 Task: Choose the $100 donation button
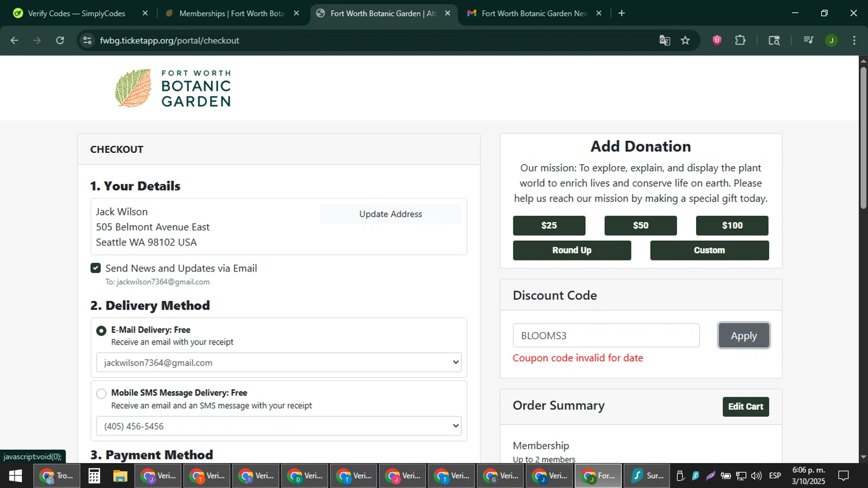tap(732, 226)
